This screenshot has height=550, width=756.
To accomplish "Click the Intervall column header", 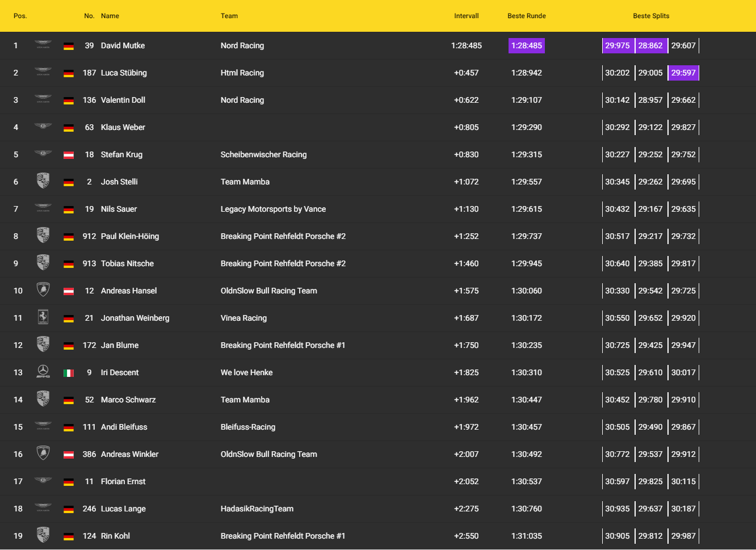I will [x=466, y=16].
